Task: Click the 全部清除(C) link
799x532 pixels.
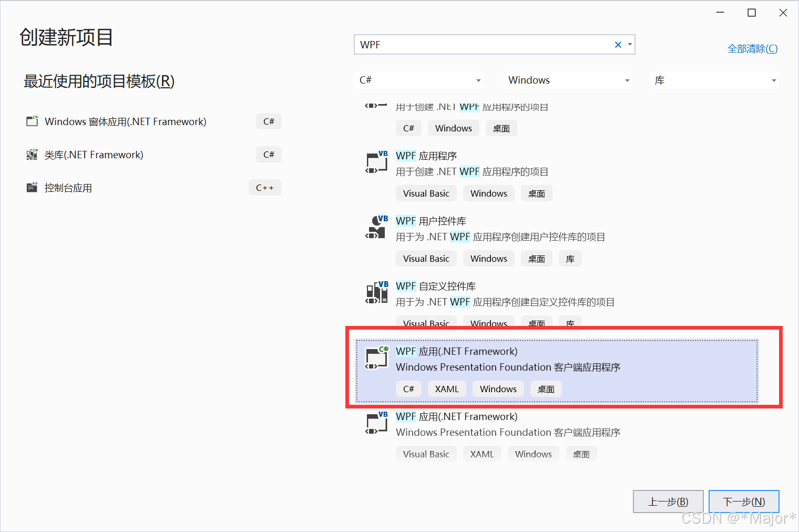Action: tap(752, 49)
